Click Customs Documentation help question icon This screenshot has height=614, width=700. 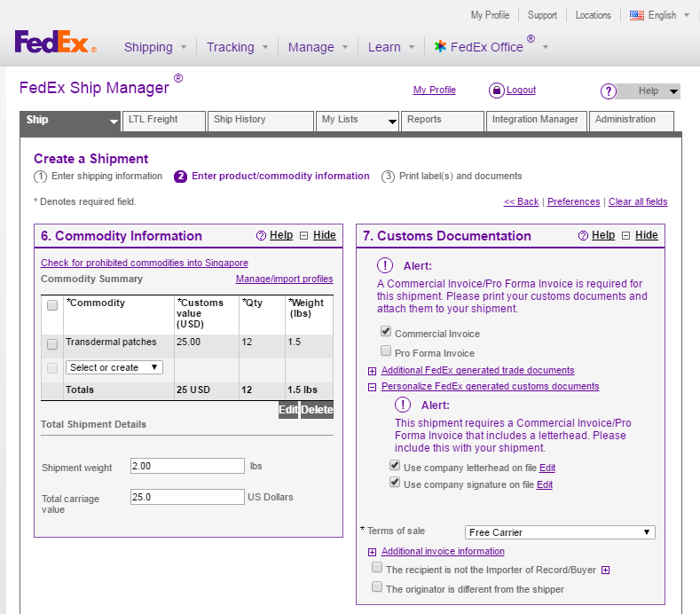pyautogui.click(x=583, y=235)
